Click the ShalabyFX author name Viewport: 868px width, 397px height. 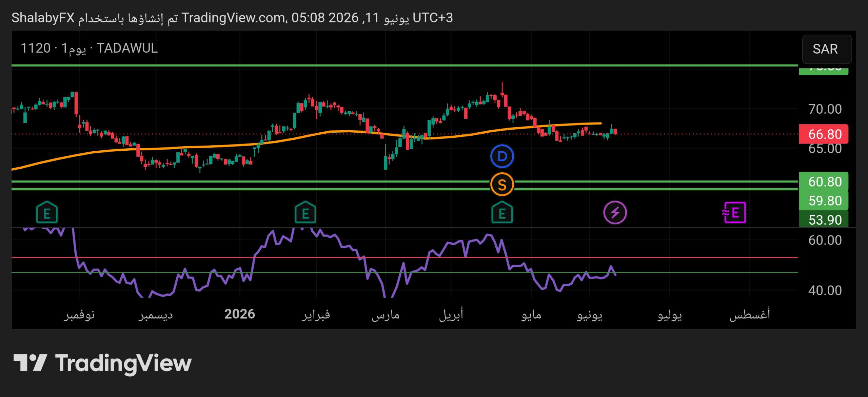(x=43, y=18)
